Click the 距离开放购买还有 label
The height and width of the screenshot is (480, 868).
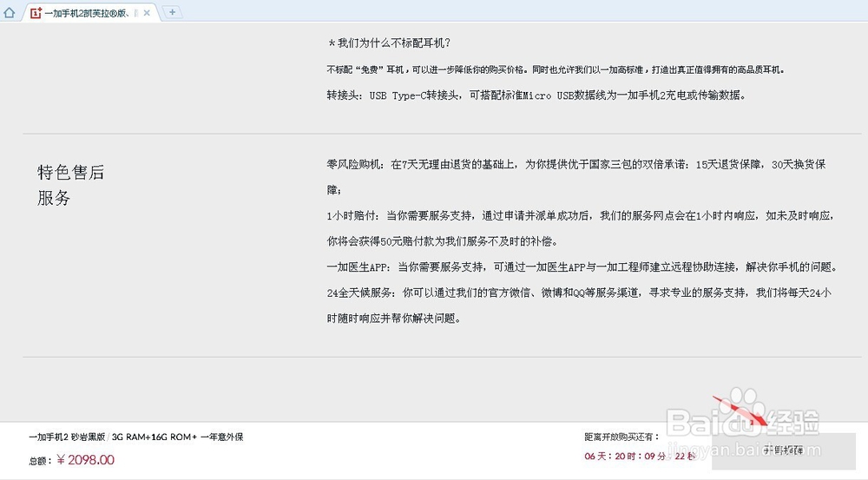point(621,437)
